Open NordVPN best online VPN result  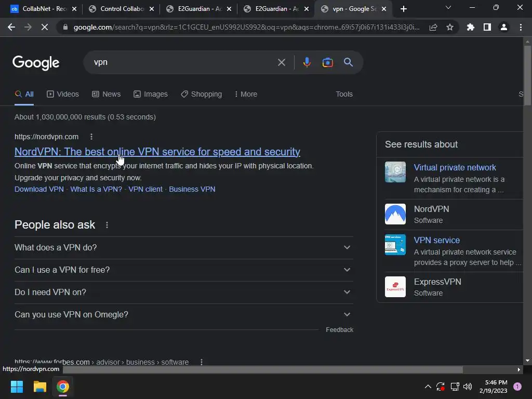(x=157, y=152)
